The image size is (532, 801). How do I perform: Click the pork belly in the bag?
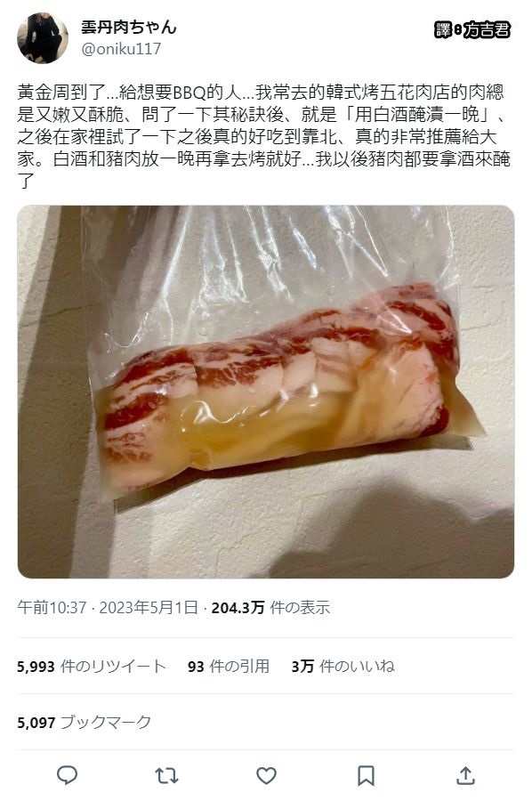click(278, 388)
